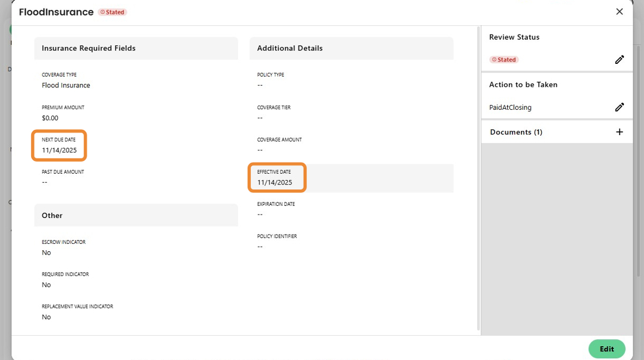
Task: Click the Other section header
Action: [52, 215]
